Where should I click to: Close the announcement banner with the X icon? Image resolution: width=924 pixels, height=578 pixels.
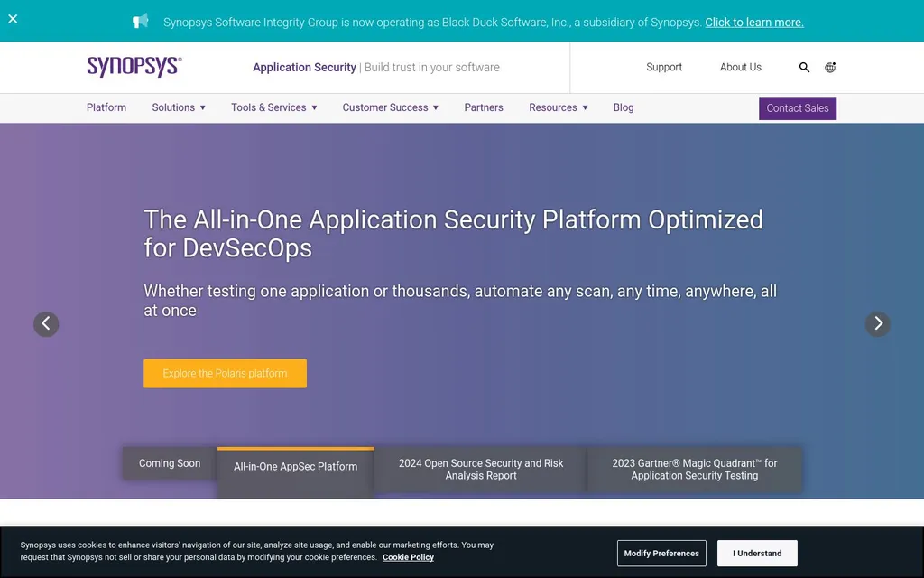click(13, 19)
